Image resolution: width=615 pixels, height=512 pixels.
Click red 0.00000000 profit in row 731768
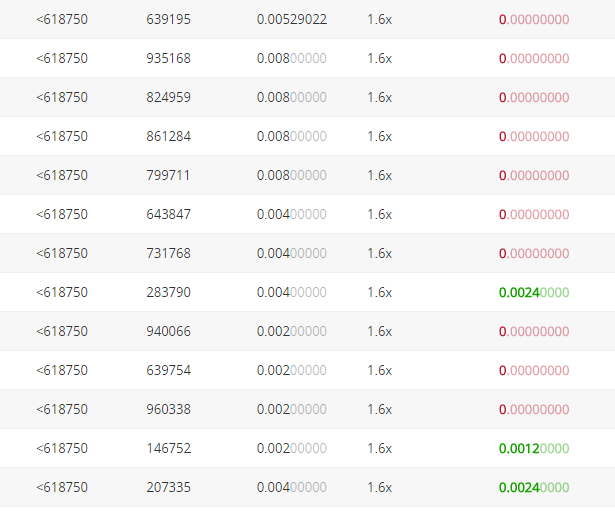(x=534, y=253)
